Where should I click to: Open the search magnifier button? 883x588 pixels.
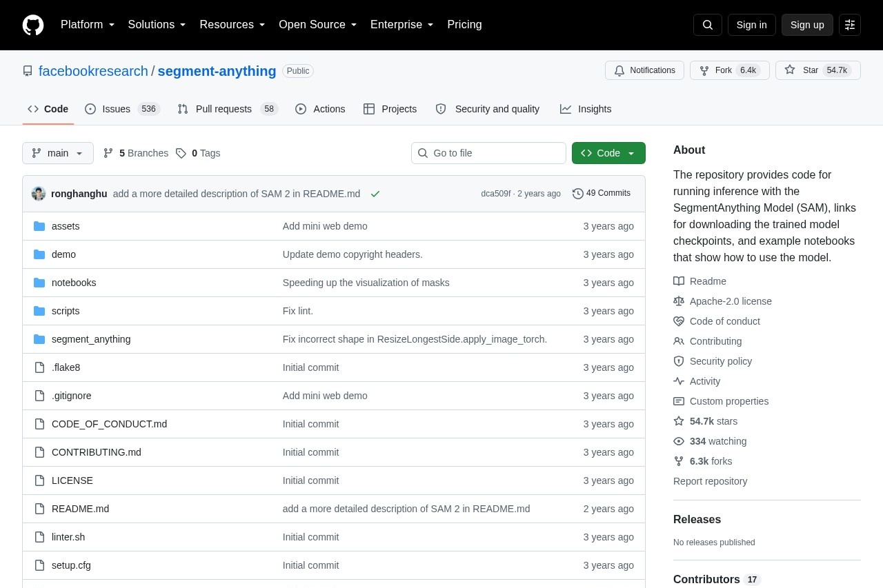pyautogui.click(x=708, y=25)
